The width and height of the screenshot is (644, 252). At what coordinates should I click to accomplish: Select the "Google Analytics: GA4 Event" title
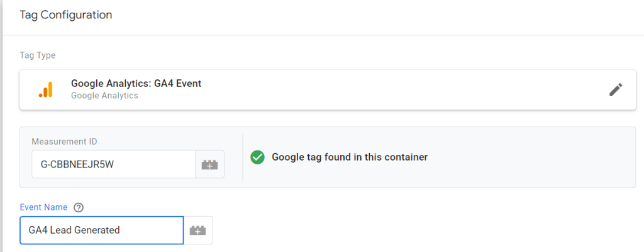click(x=136, y=83)
